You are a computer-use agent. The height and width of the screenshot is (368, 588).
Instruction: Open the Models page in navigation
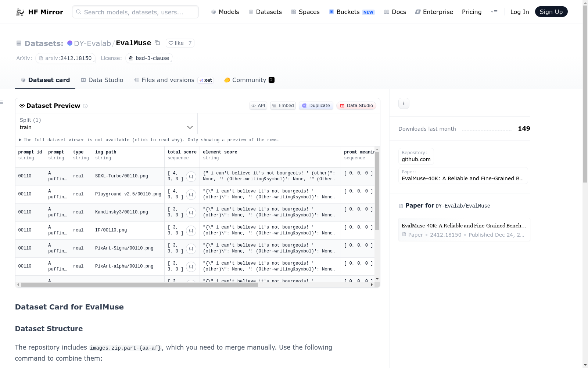225,12
